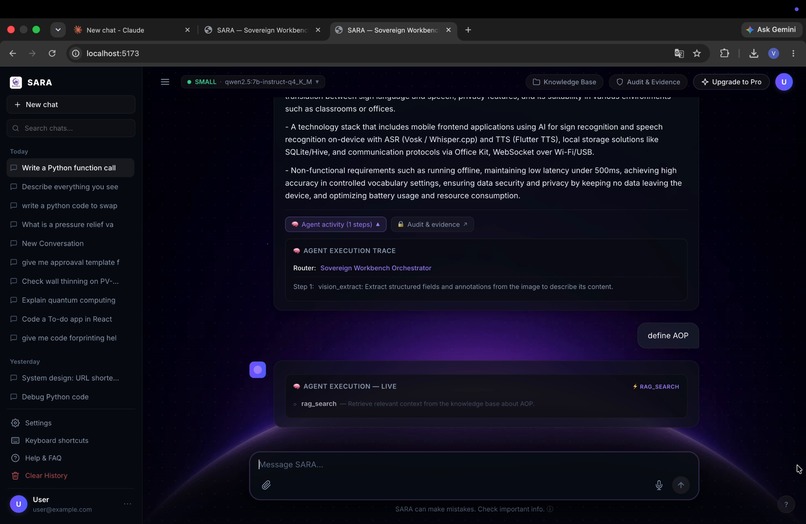View site information icon
The image size is (806, 524).
pos(76,53)
